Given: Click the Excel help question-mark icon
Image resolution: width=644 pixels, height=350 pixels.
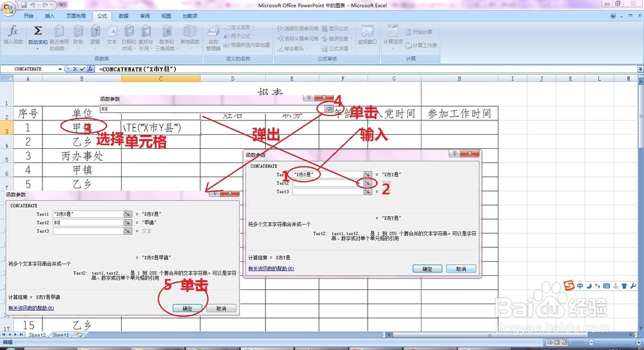Looking at the screenshot, I should tap(613, 15).
